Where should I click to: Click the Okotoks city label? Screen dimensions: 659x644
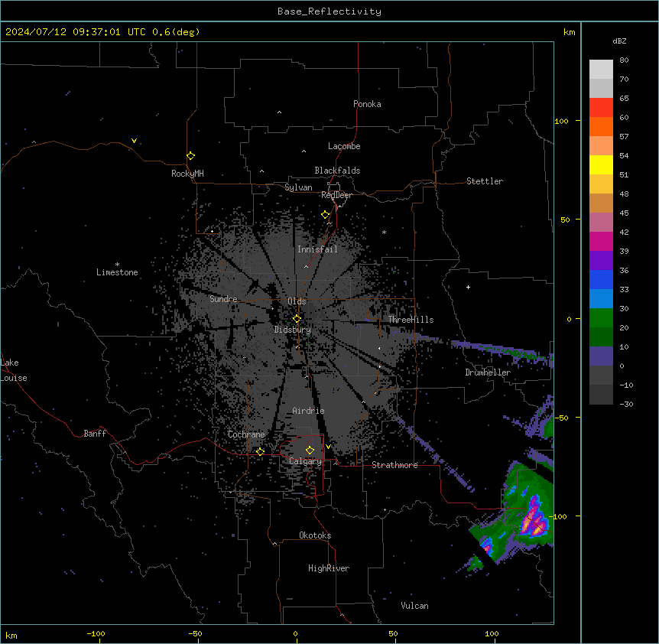[x=315, y=535]
